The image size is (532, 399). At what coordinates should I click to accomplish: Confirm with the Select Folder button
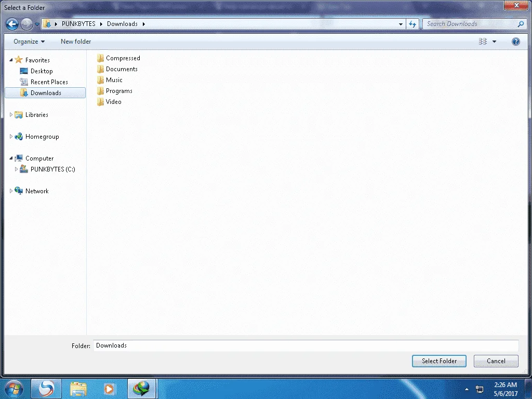[439, 361]
